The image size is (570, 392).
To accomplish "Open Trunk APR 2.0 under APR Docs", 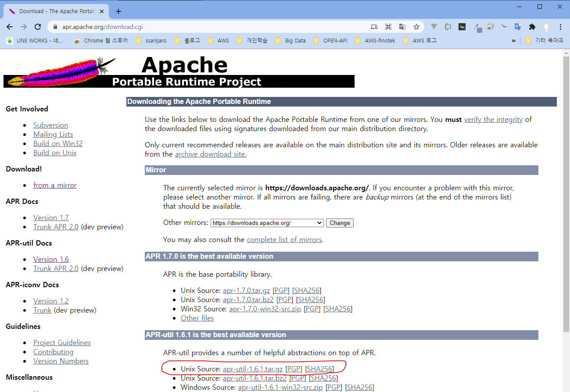I will tap(56, 227).
